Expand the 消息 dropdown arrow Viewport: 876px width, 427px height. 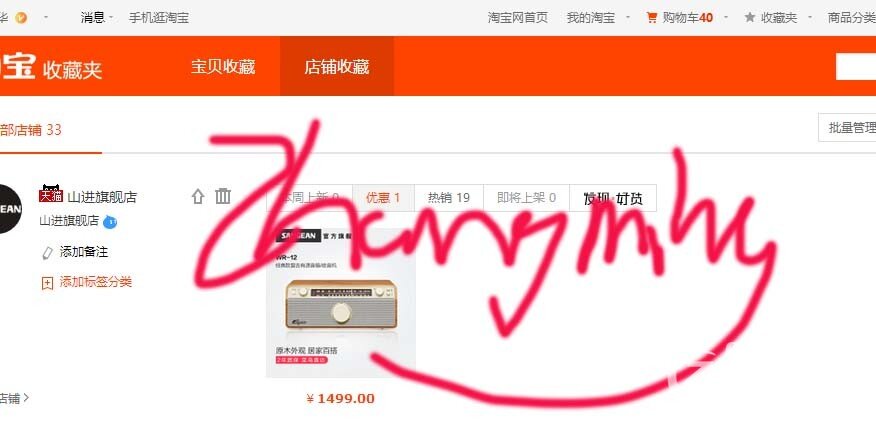[x=111, y=18]
